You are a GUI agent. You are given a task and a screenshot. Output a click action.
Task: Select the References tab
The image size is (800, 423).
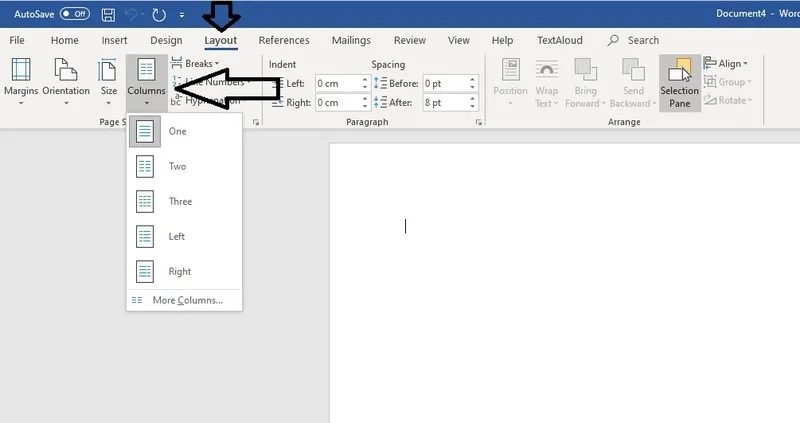(284, 40)
